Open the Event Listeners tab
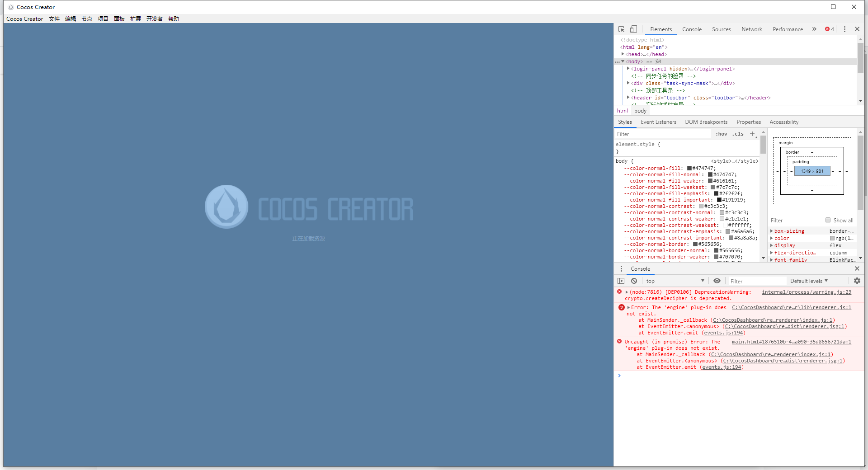 pyautogui.click(x=659, y=122)
